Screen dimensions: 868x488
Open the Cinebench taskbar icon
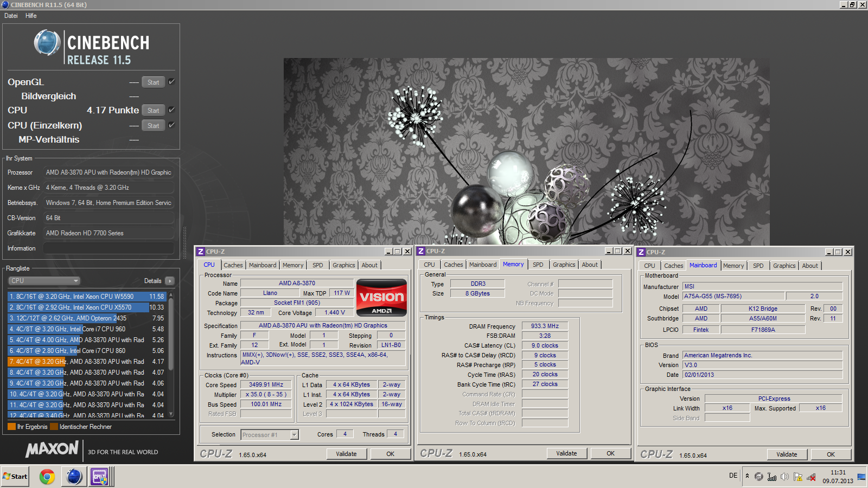tap(74, 477)
